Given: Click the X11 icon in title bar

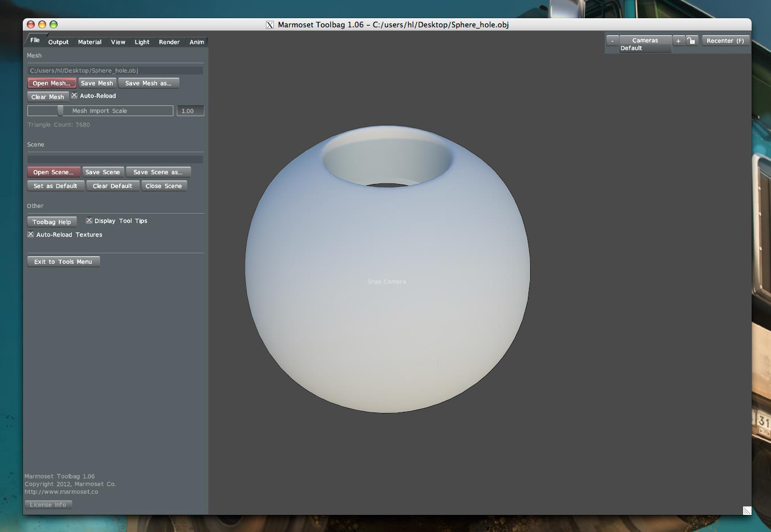Looking at the screenshot, I should pos(270,24).
